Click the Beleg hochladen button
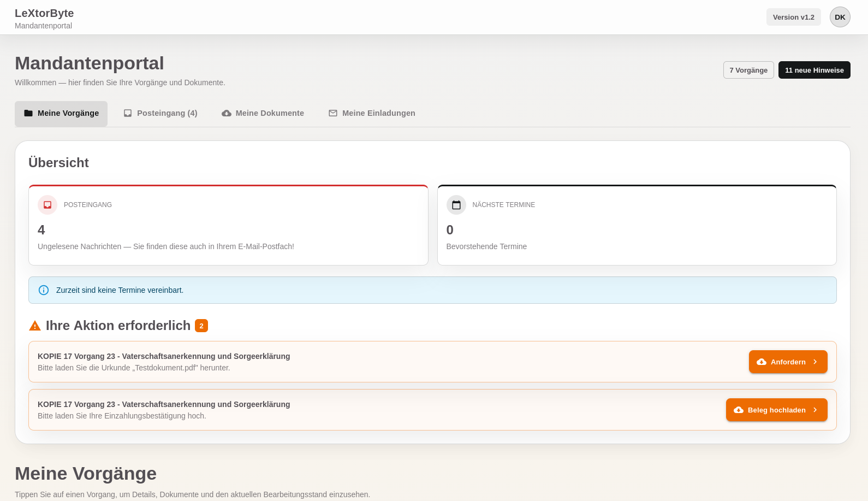 [x=777, y=410]
